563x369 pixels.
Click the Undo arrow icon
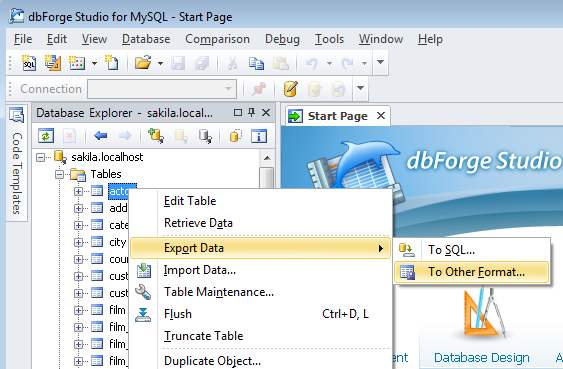311,63
